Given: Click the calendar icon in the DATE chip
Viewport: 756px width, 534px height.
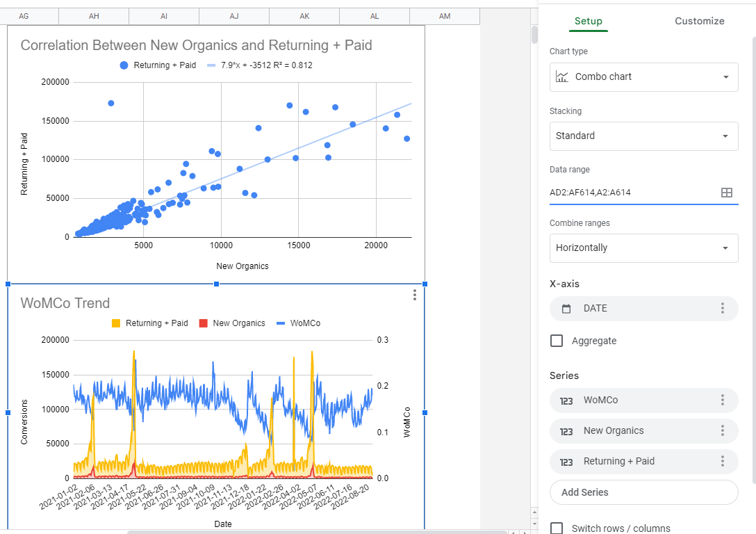Looking at the screenshot, I should point(566,309).
